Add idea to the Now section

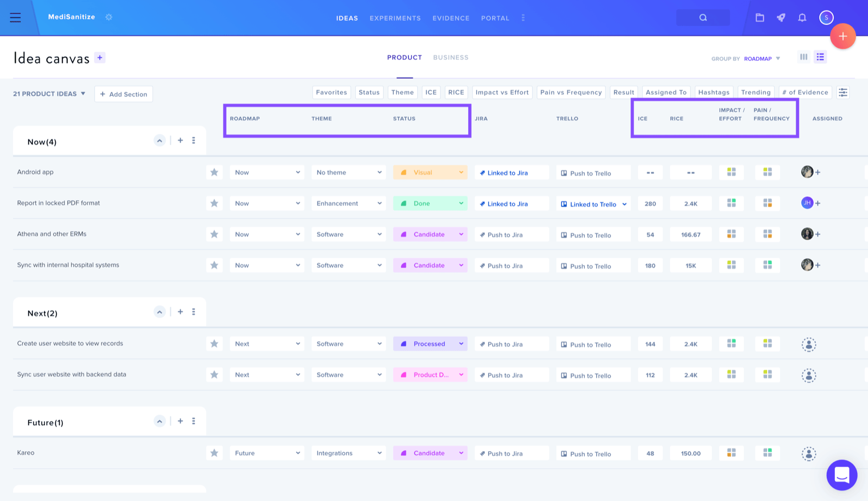pos(180,140)
